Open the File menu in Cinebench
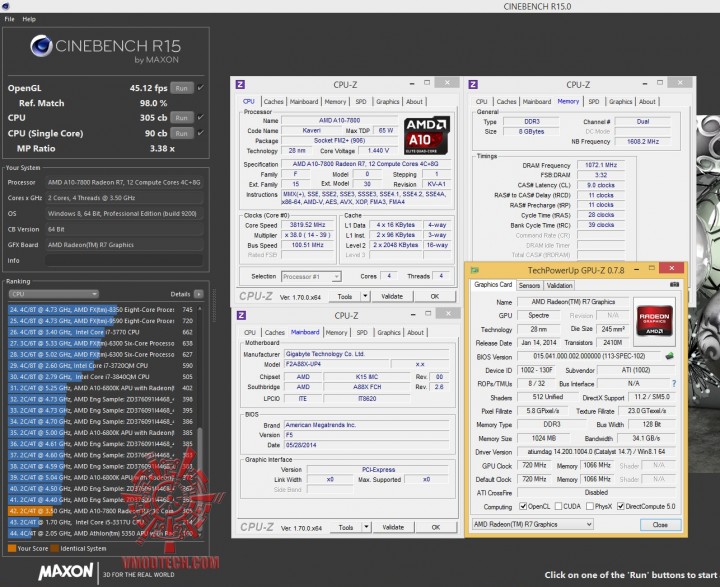This screenshot has height=587, width=720. click(9, 19)
